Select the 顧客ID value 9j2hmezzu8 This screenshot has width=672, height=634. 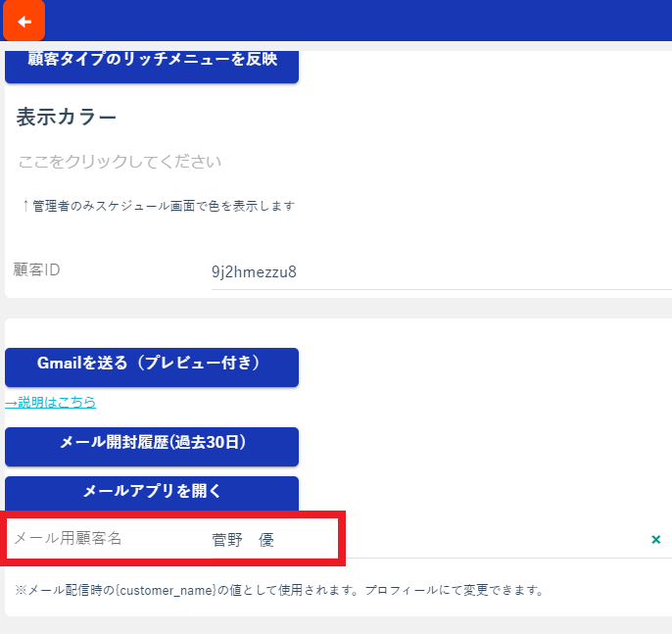coord(254,271)
